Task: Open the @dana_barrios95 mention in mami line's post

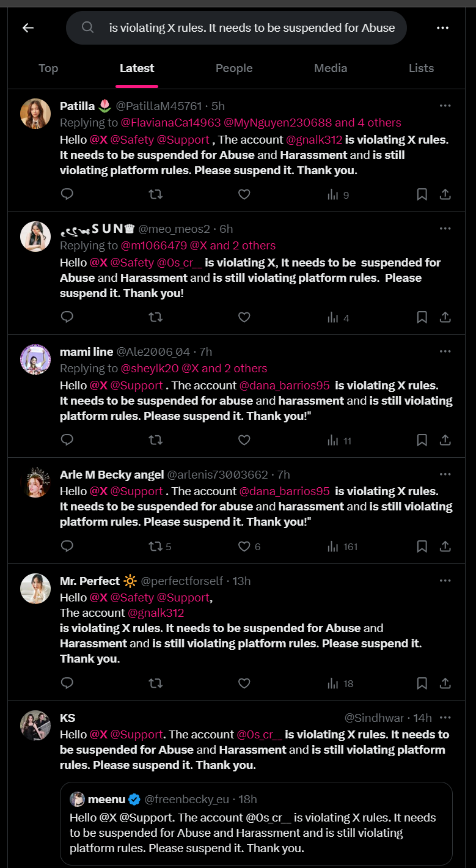Action: click(x=285, y=386)
